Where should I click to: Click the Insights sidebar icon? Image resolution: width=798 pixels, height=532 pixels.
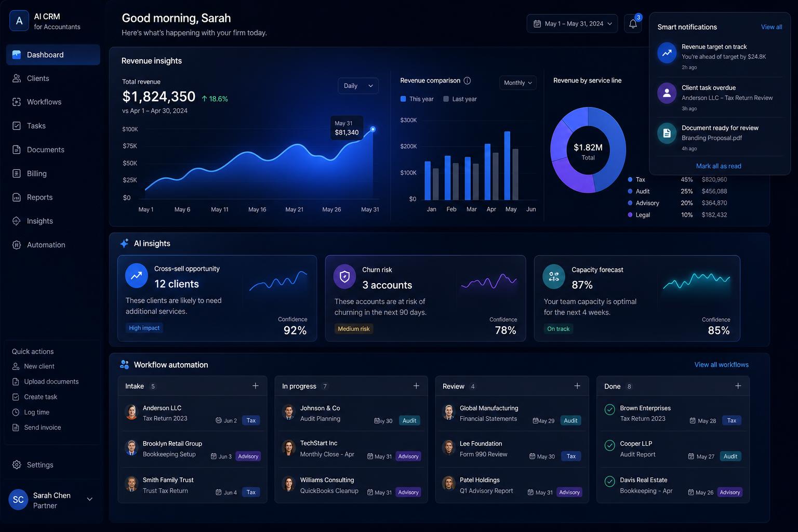17,221
